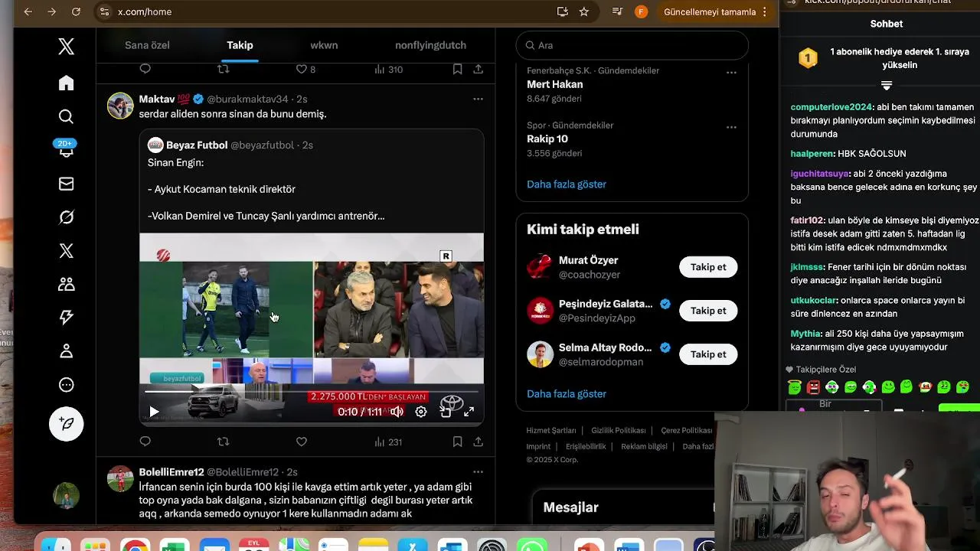Open Maktav's profile avatar
The height and width of the screenshot is (551, 980).
120,106
